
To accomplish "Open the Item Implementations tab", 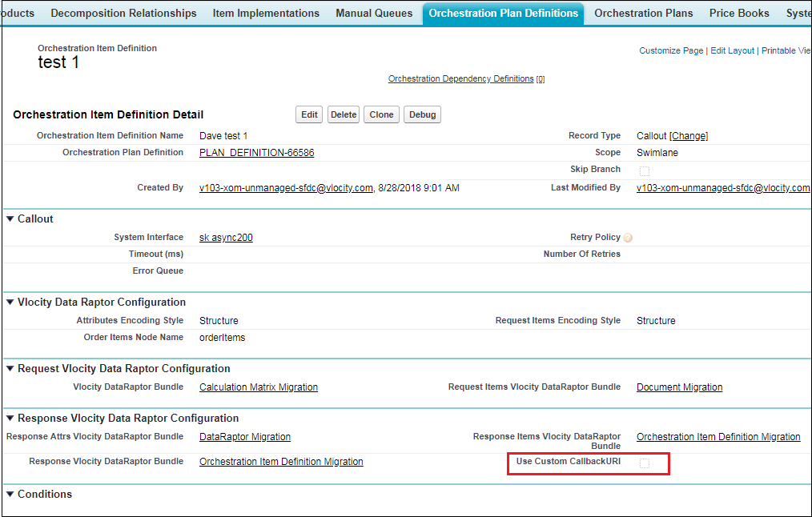I will [x=266, y=14].
